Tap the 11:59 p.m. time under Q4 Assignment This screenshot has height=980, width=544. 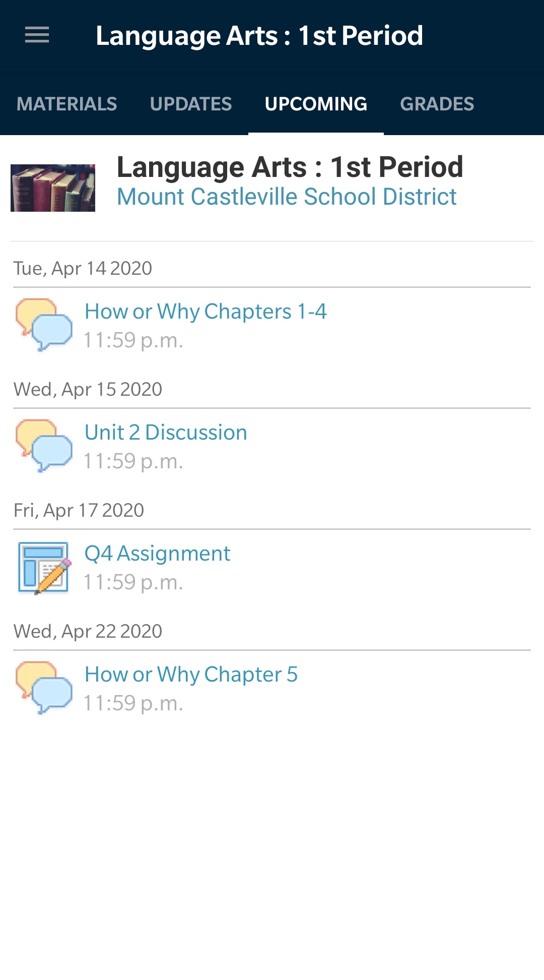point(133,582)
